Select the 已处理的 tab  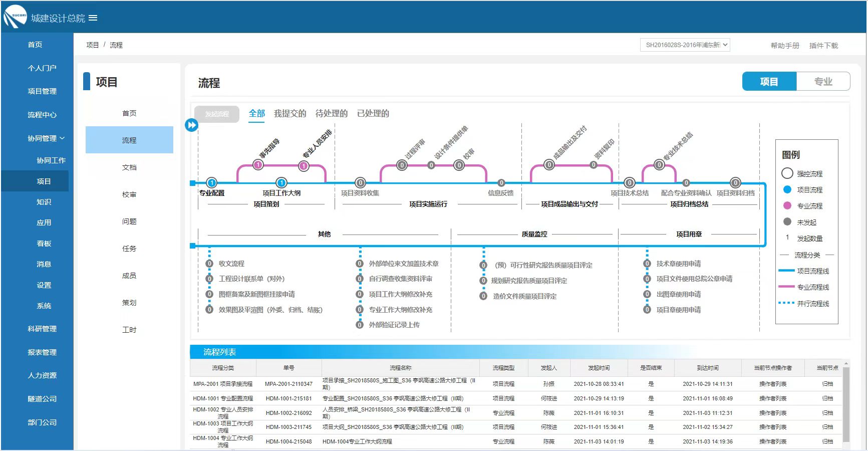373,113
